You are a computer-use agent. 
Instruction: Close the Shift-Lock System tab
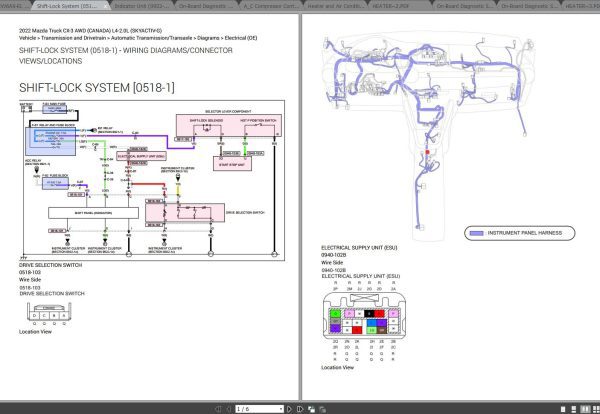click(x=106, y=6)
